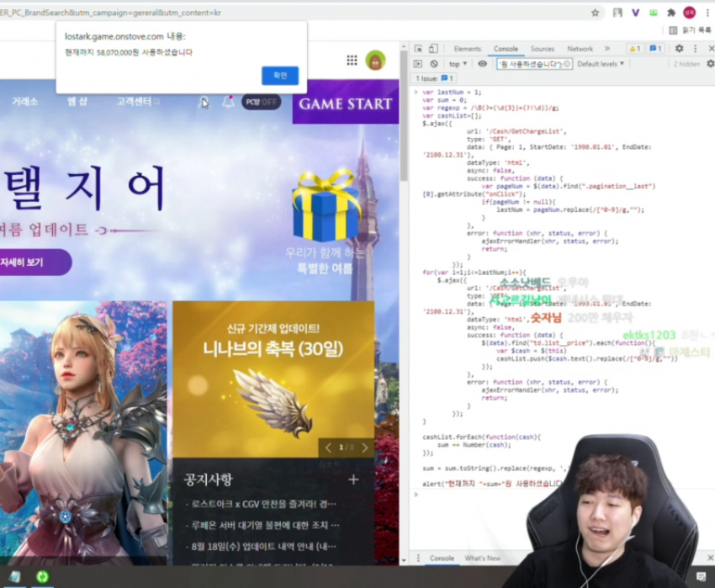Select the drawer Console tab

point(442,558)
